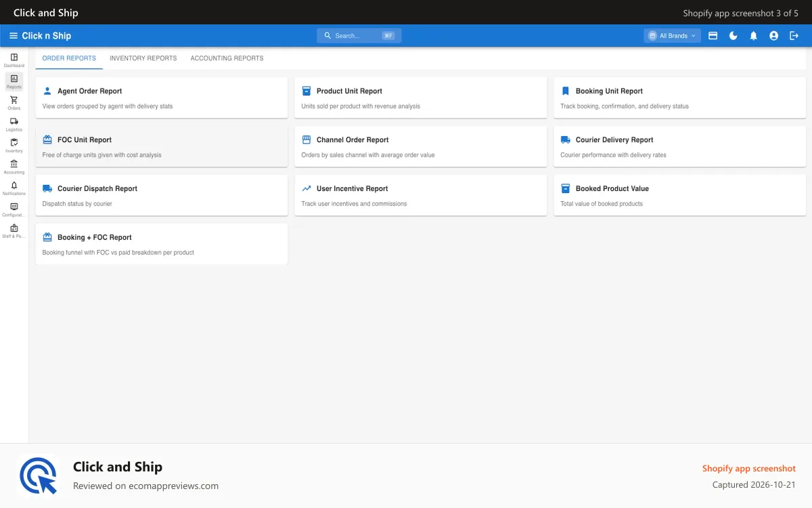The height and width of the screenshot is (508, 812).
Task: Open the hamburger menu icon
Action: (x=14, y=36)
